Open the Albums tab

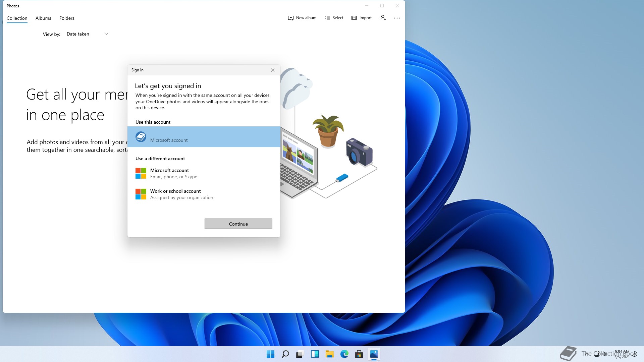click(x=43, y=18)
